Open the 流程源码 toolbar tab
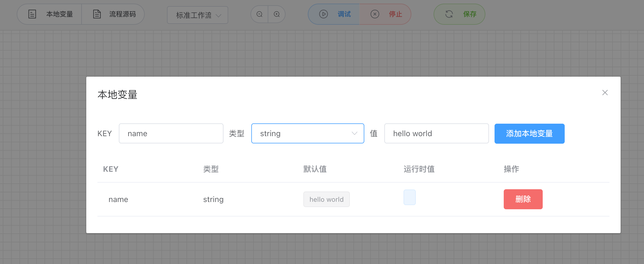This screenshot has height=264, width=644. point(114,14)
